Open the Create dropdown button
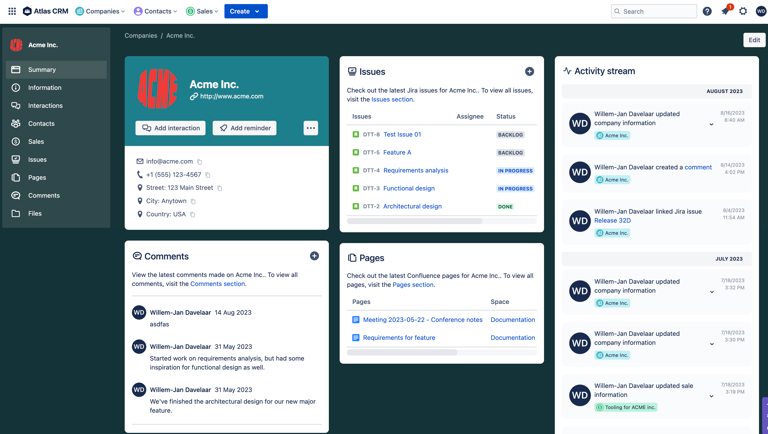 245,12
